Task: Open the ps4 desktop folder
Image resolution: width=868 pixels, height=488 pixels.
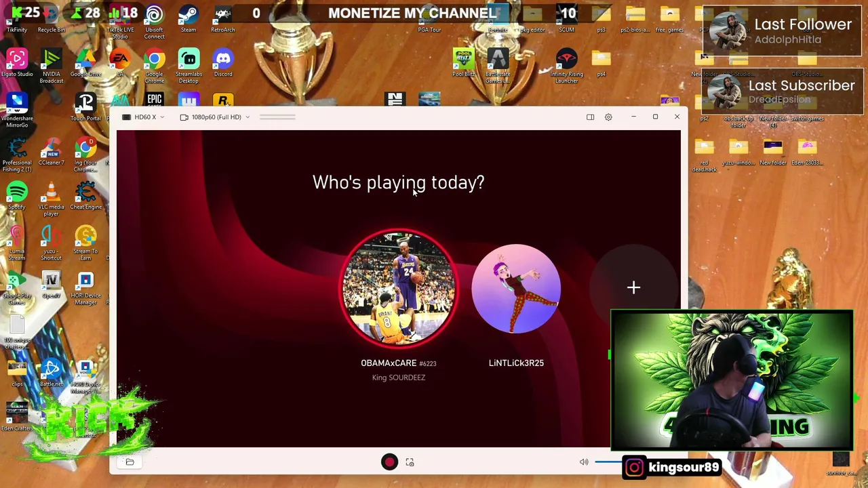Action: (601, 63)
